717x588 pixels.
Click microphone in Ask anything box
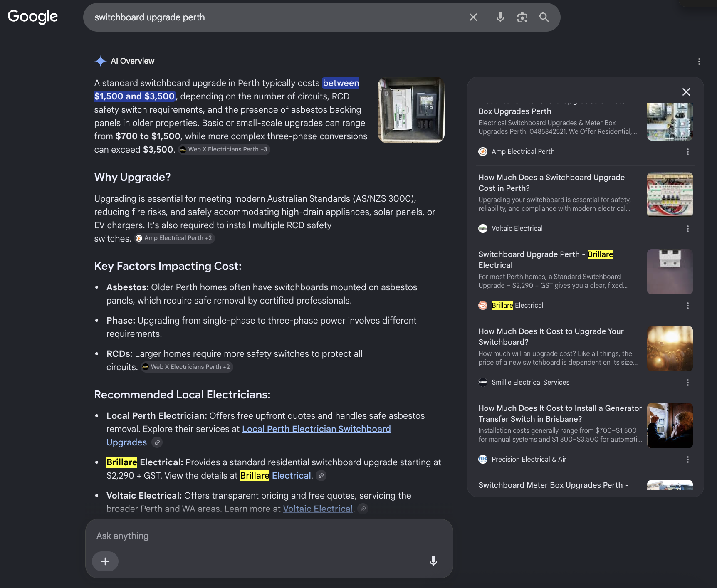(x=433, y=561)
